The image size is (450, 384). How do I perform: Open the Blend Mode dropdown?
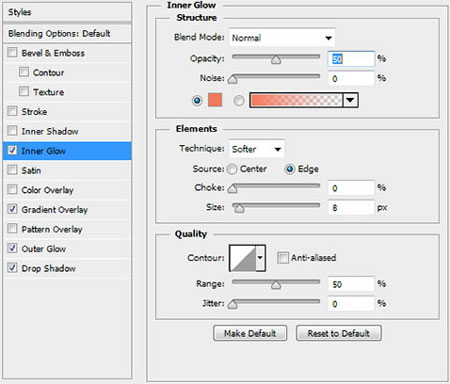pos(282,38)
